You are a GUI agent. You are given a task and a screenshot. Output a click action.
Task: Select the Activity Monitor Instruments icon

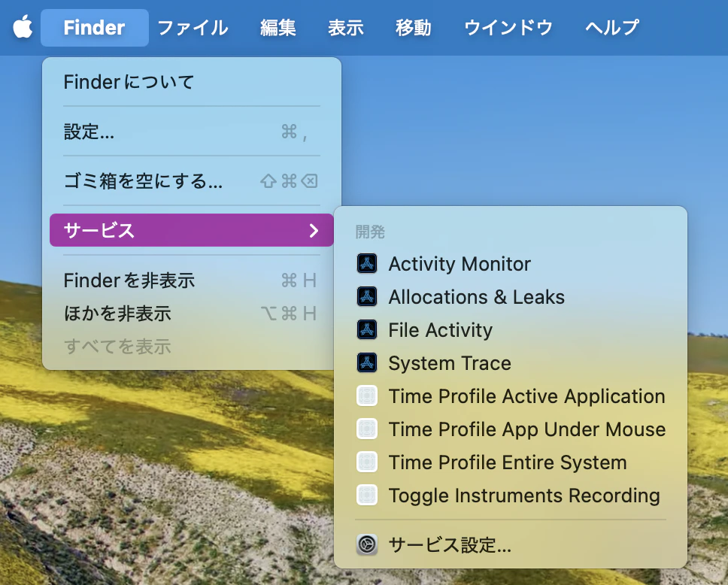click(x=367, y=263)
